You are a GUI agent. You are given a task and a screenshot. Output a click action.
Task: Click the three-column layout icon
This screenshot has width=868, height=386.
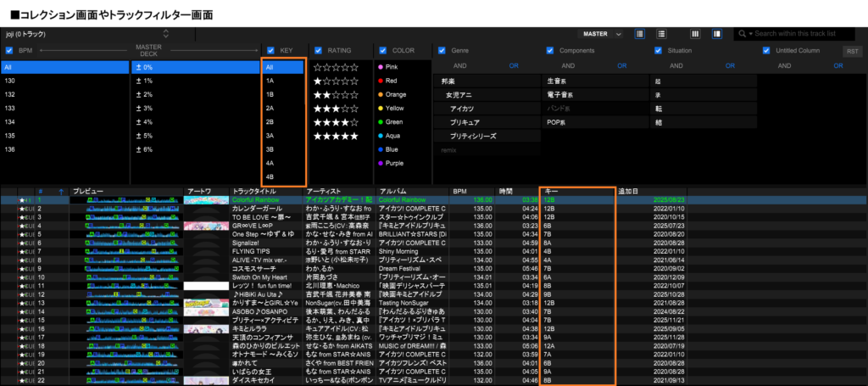pos(695,34)
